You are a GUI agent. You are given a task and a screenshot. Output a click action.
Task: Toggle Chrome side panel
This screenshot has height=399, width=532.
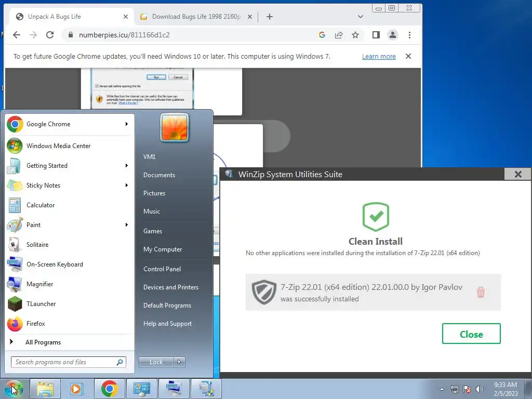pyautogui.click(x=376, y=35)
